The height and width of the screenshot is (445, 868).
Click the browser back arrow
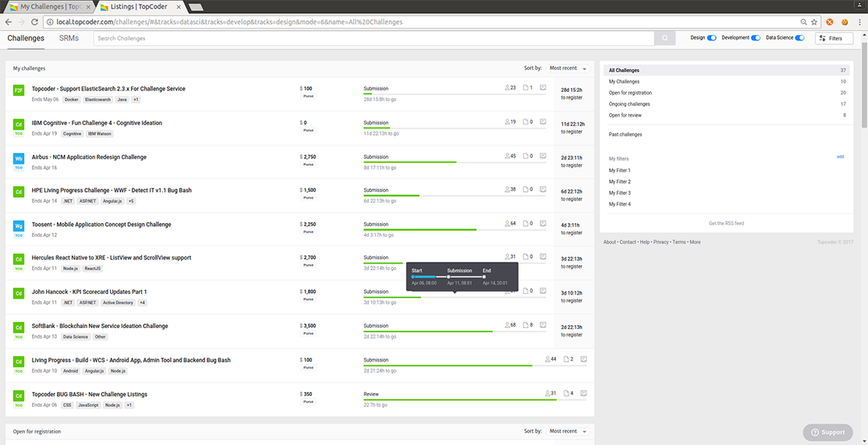[9, 22]
